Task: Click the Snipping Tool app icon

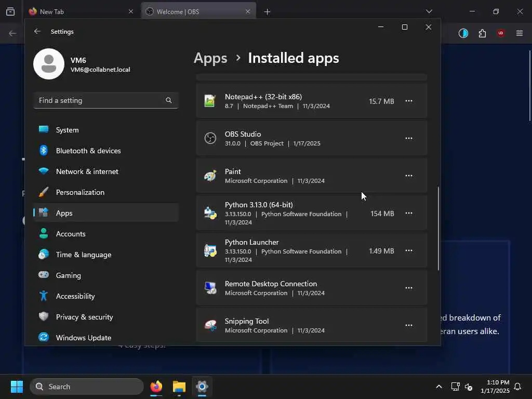Action: (x=210, y=325)
